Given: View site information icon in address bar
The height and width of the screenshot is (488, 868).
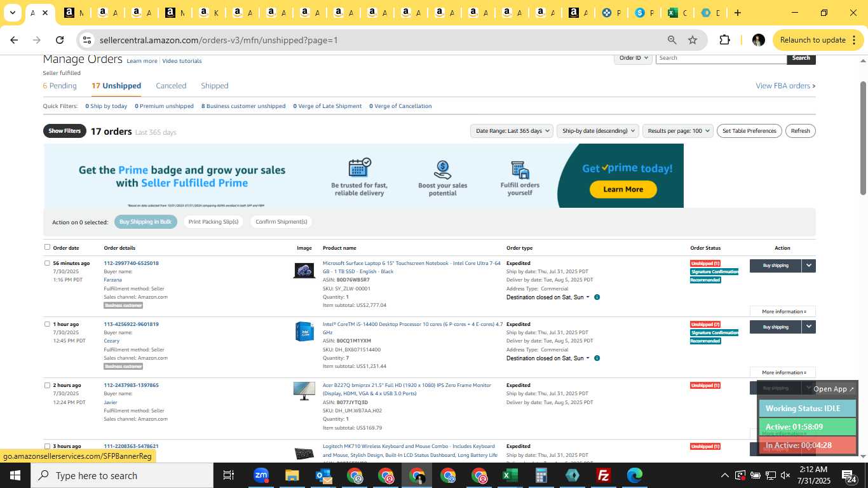Looking at the screenshot, I should pos(88,40).
